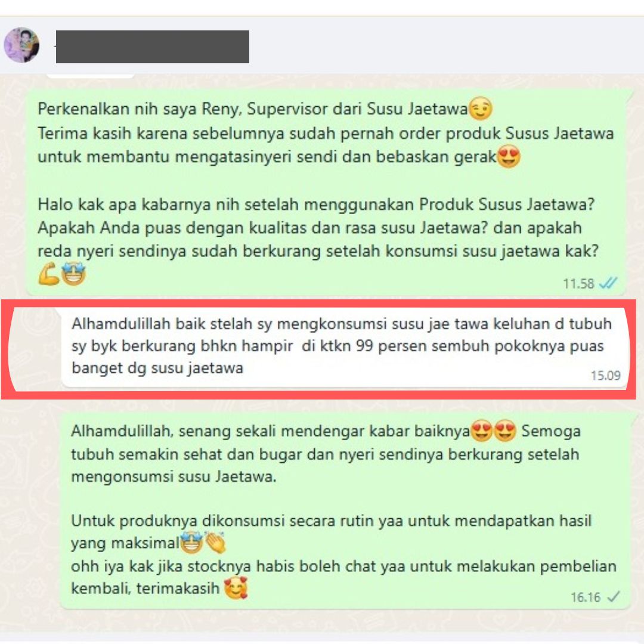Click the 11.58 timestamp on first message
The width and height of the screenshot is (644, 644).
(x=578, y=283)
